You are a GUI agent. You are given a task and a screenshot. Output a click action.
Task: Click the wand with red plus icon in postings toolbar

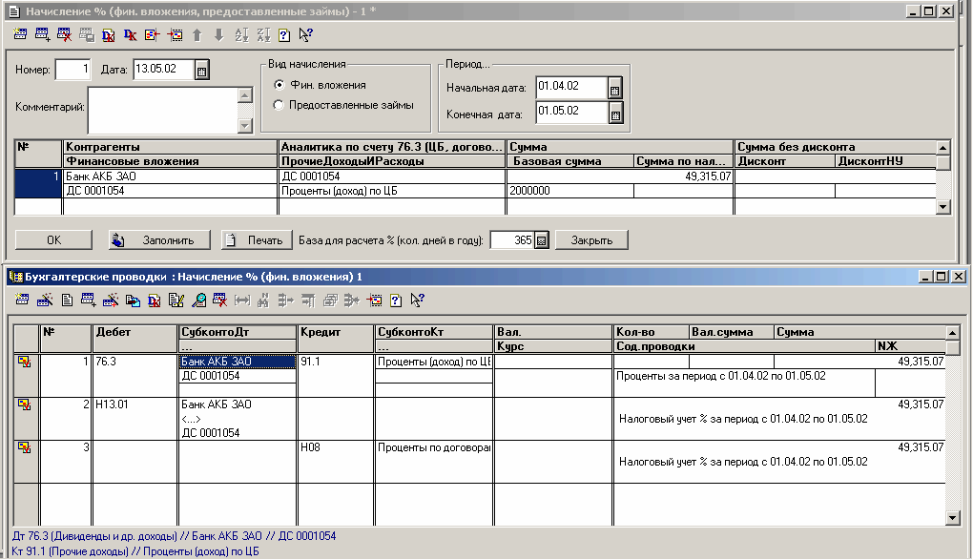coord(111,301)
